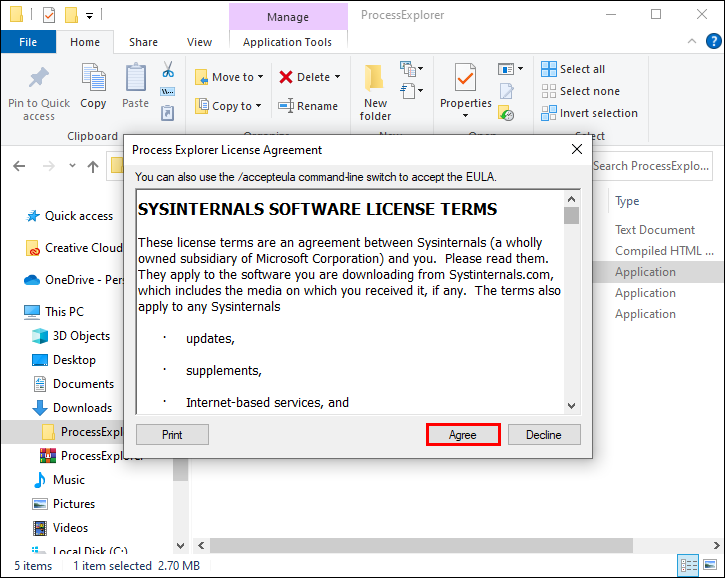Viewport: 725px width, 578px height.
Task: Open the Help question mark icon
Action: point(713,41)
